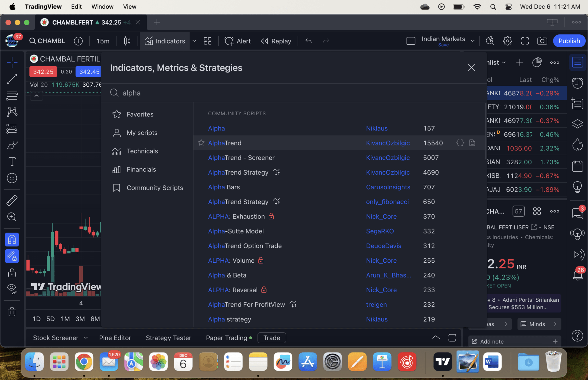Select the Technicals category
Viewport: 588px width, 380px height.
coord(142,151)
